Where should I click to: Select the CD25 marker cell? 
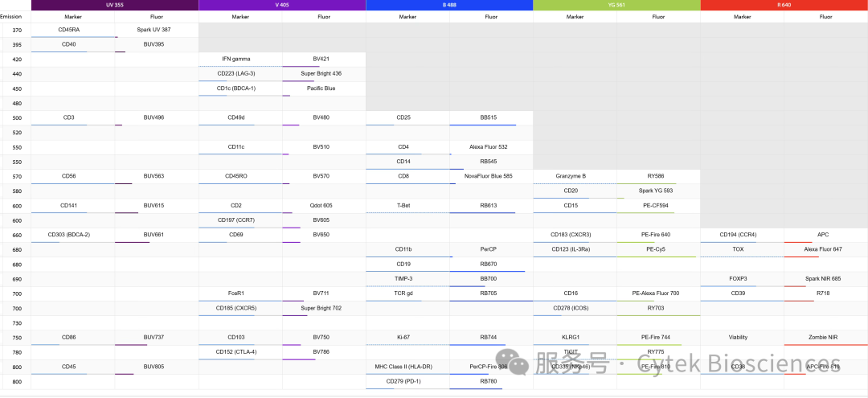coord(408,118)
